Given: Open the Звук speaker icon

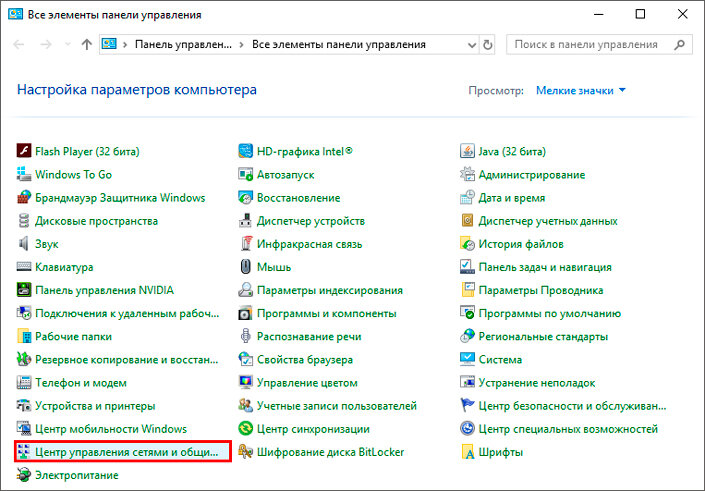Looking at the screenshot, I should 23,244.
